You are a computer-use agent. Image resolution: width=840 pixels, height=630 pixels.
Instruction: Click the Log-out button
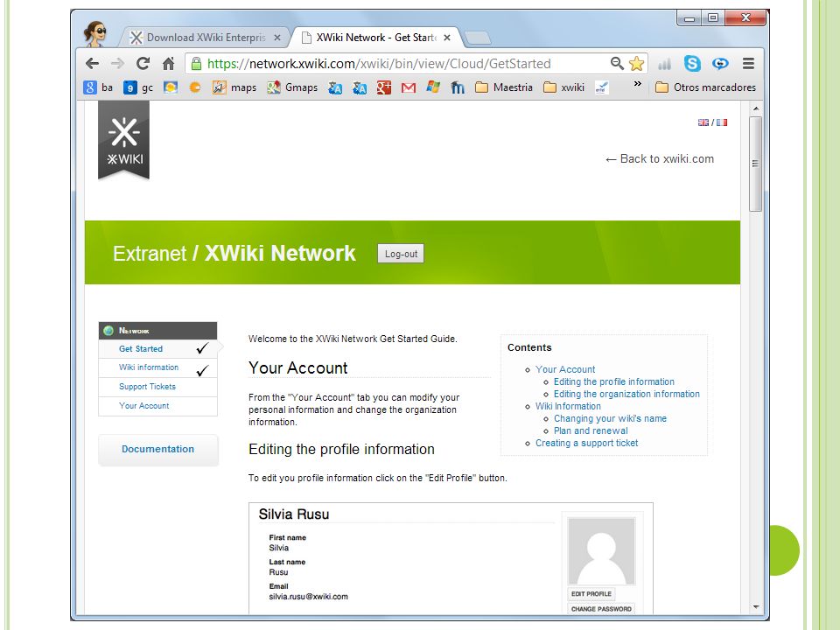tap(401, 254)
